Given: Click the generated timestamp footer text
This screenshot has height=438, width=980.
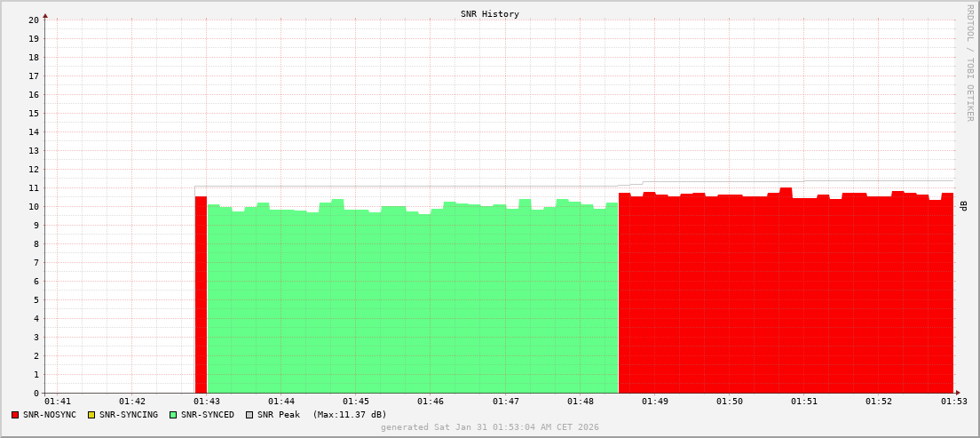Looking at the screenshot, I should tap(489, 427).
